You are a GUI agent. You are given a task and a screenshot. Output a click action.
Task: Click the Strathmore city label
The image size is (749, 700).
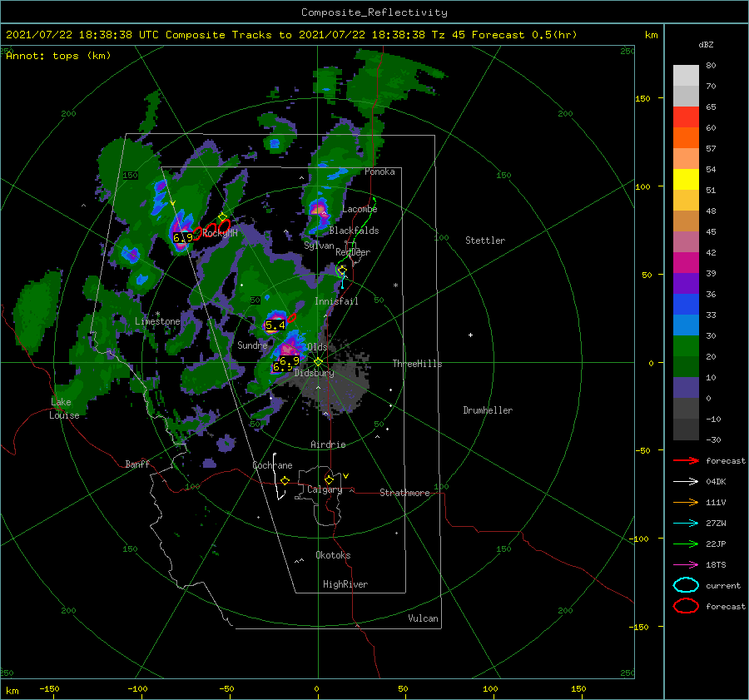pos(404,493)
